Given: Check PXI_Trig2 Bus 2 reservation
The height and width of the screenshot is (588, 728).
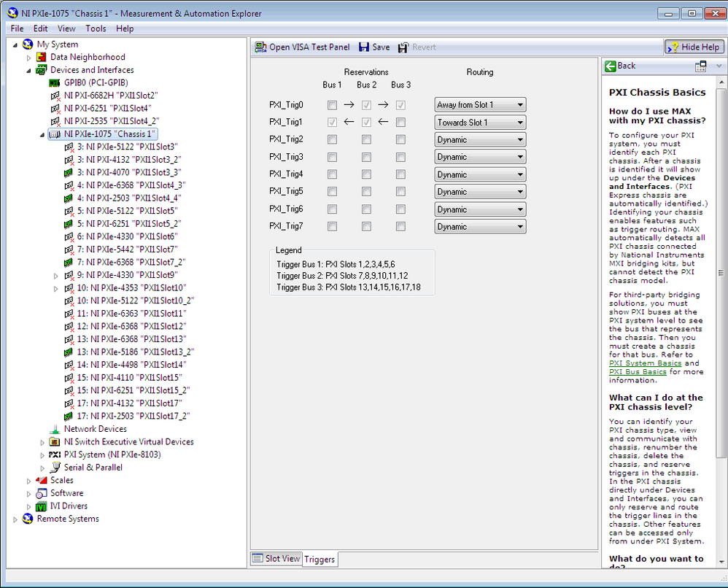Looking at the screenshot, I should point(366,140).
